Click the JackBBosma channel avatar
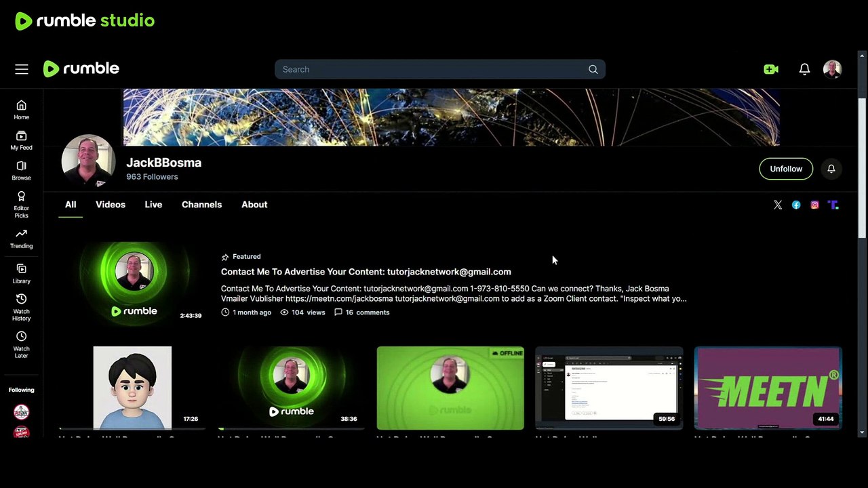 tap(88, 161)
